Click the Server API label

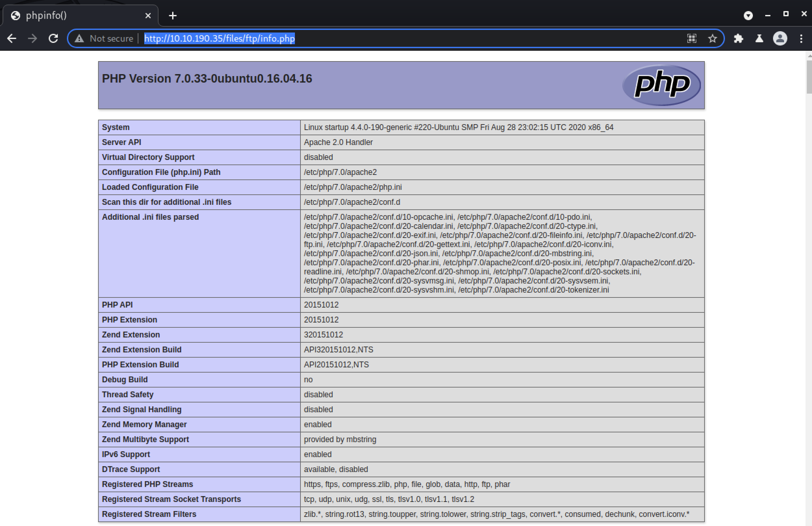(121, 142)
